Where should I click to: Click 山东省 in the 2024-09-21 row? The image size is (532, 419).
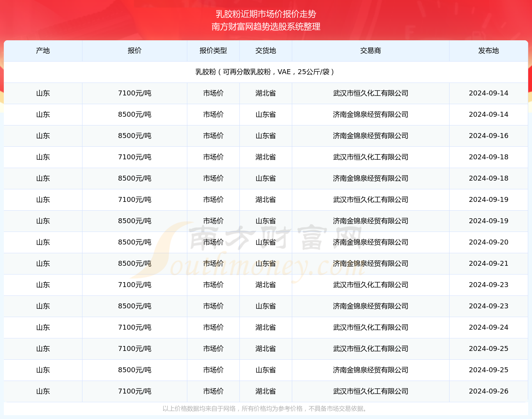[266, 263]
